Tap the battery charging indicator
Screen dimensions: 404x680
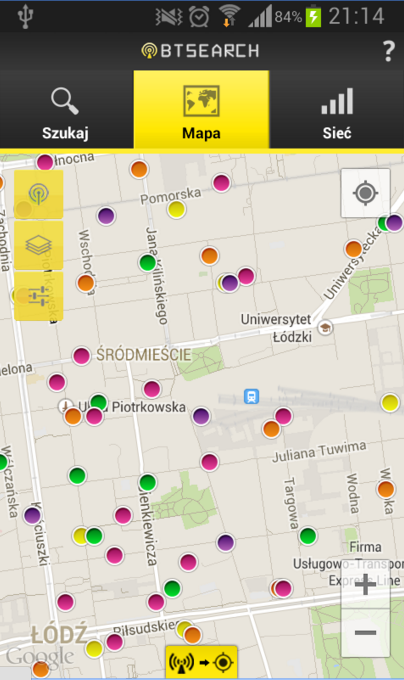point(313,17)
